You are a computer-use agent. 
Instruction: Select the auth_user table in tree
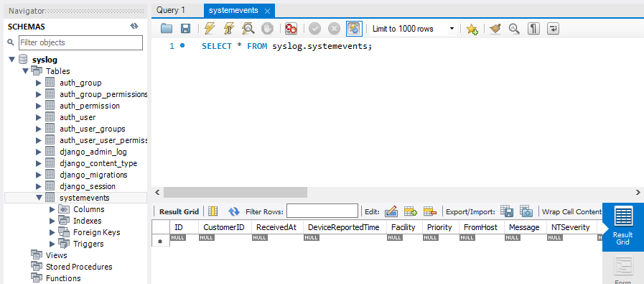pos(78,117)
